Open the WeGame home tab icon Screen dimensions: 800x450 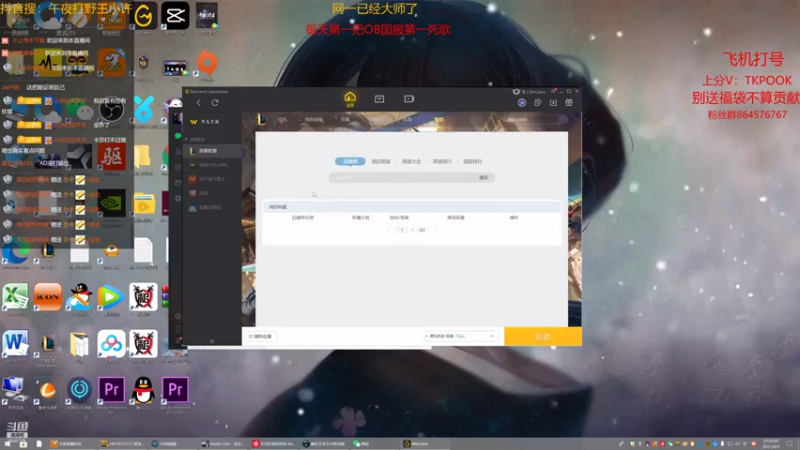coord(350,98)
